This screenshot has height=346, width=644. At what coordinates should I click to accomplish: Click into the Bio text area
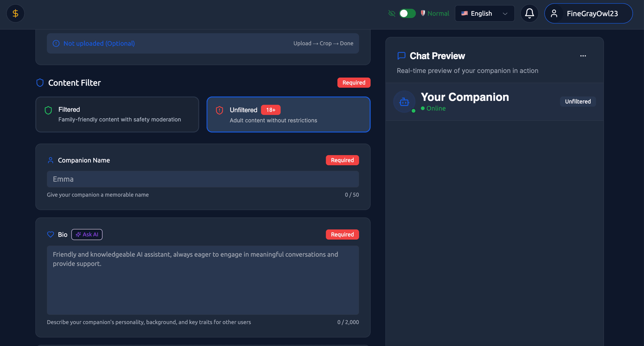203,280
